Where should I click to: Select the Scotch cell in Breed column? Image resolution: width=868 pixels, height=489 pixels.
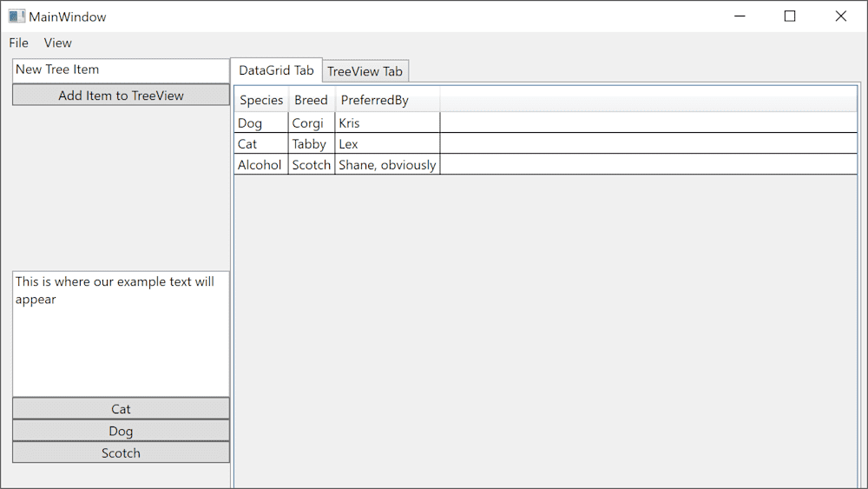click(x=312, y=165)
